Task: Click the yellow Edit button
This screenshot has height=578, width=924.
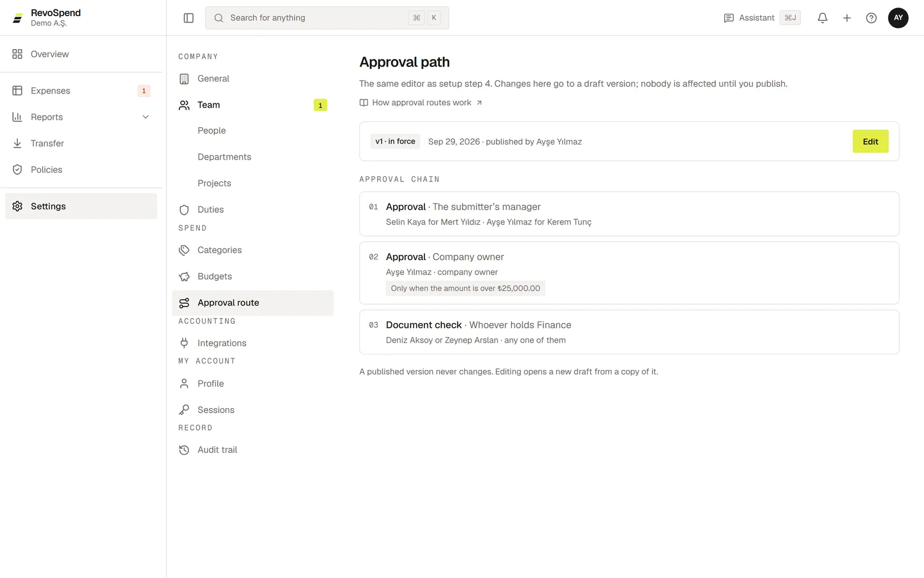Action: (x=870, y=142)
